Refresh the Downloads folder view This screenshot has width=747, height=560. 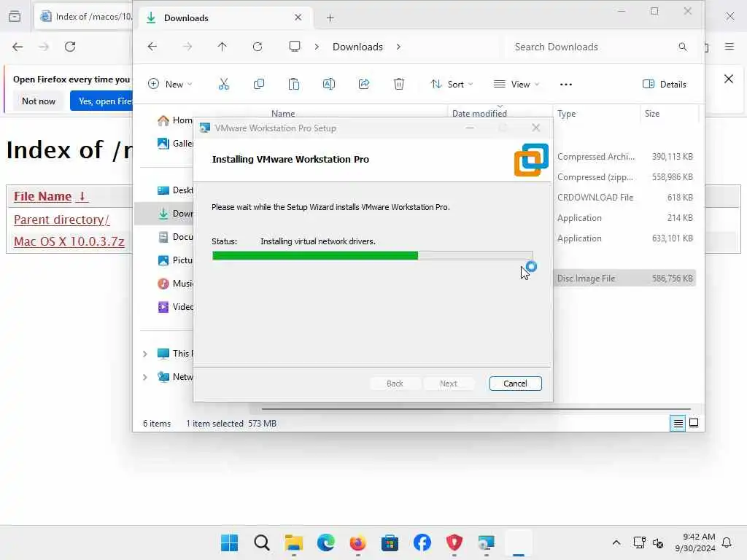(x=258, y=47)
